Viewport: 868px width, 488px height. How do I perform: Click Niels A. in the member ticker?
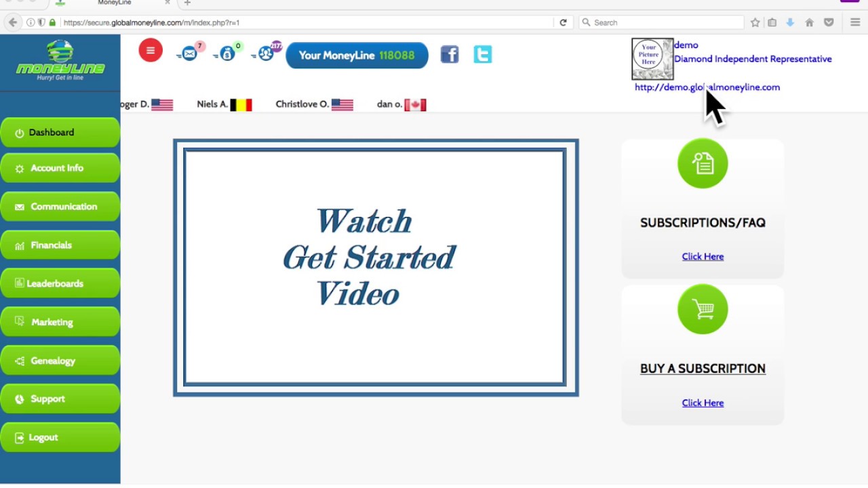pyautogui.click(x=212, y=104)
